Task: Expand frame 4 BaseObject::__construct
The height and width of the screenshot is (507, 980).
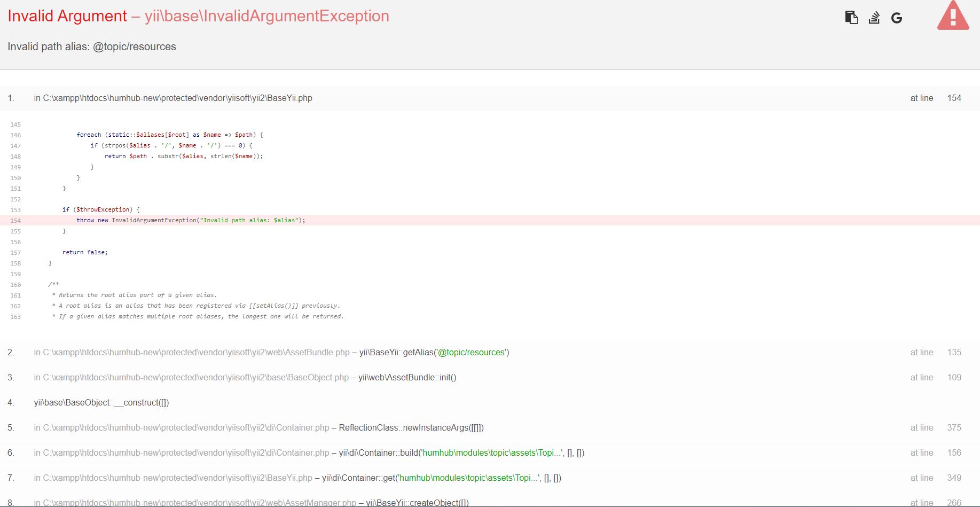Action: coord(101,402)
